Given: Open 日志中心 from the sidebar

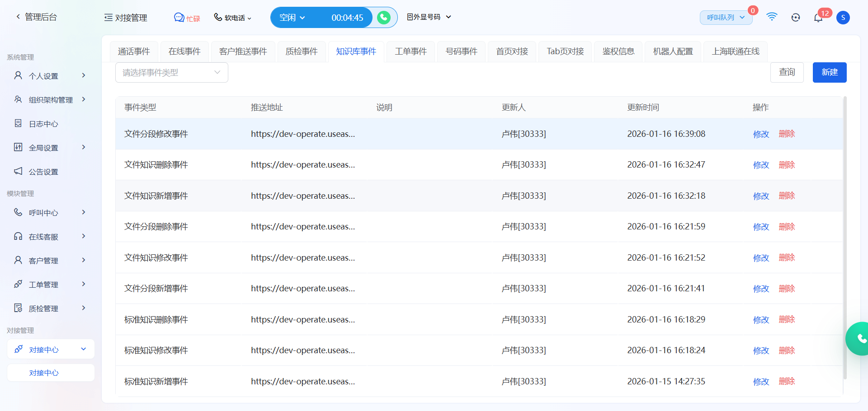Looking at the screenshot, I should point(43,124).
